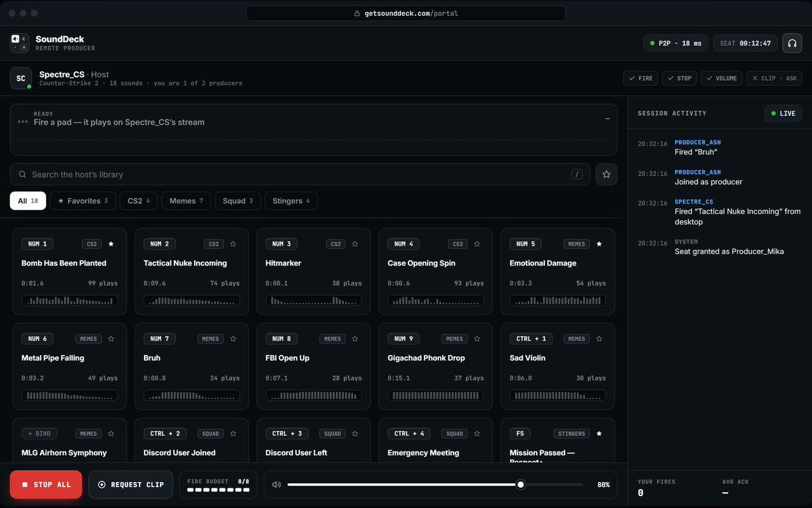812x508 pixels.
Task: Select the Squad filter tab
Action: [x=238, y=201]
